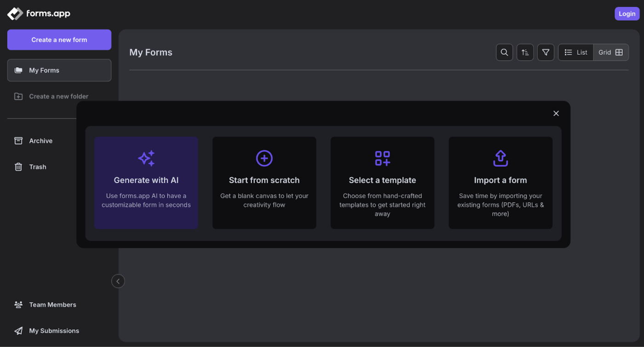The width and height of the screenshot is (644, 347).
Task: Collapse the sidebar with the chevron
Action: (x=118, y=281)
